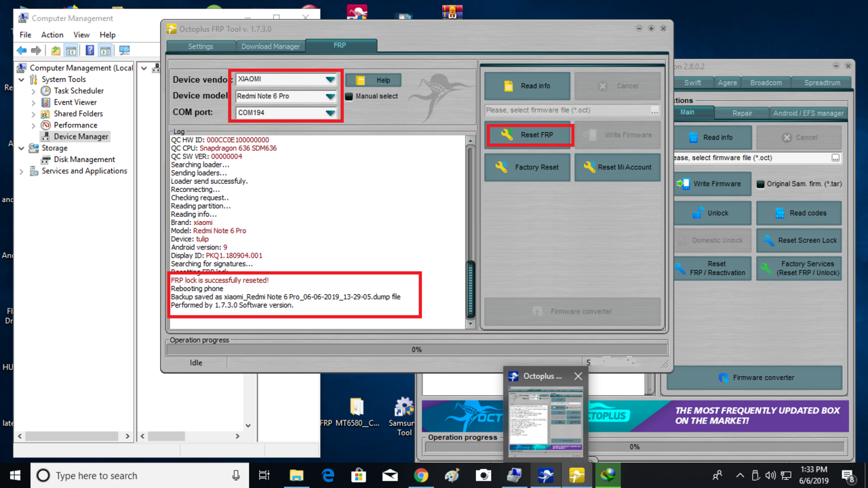The height and width of the screenshot is (488, 868).
Task: Click the firmware file path field in FRP Tool
Action: click(x=567, y=110)
